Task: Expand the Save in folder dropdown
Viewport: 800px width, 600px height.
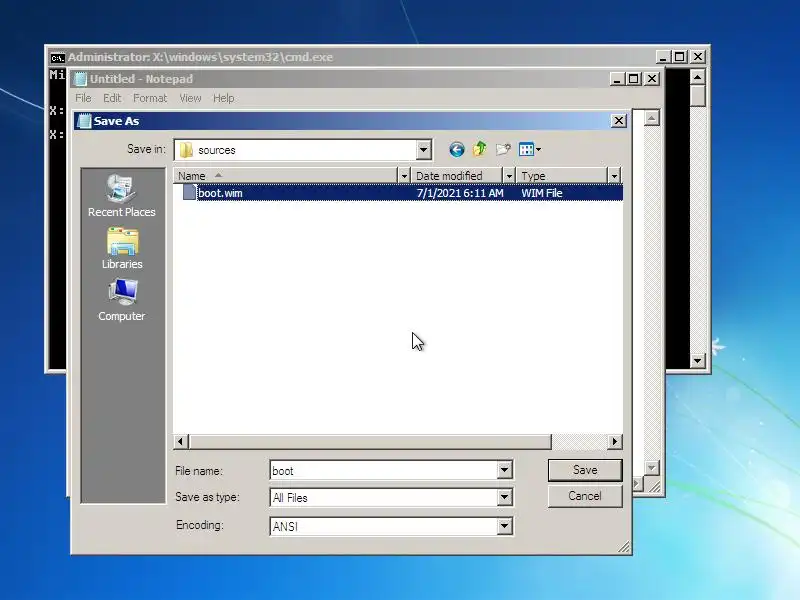Action: (x=423, y=150)
